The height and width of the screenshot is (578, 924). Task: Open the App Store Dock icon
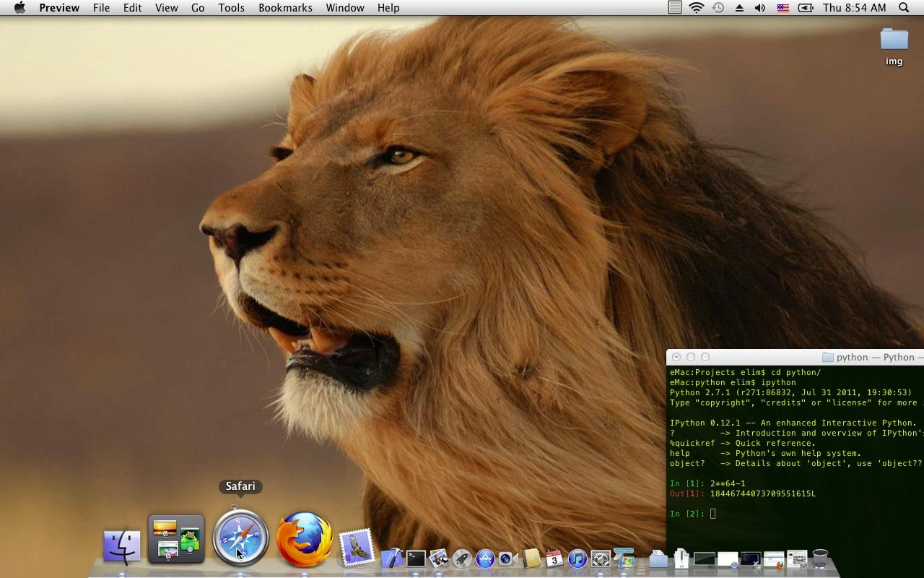click(x=485, y=558)
